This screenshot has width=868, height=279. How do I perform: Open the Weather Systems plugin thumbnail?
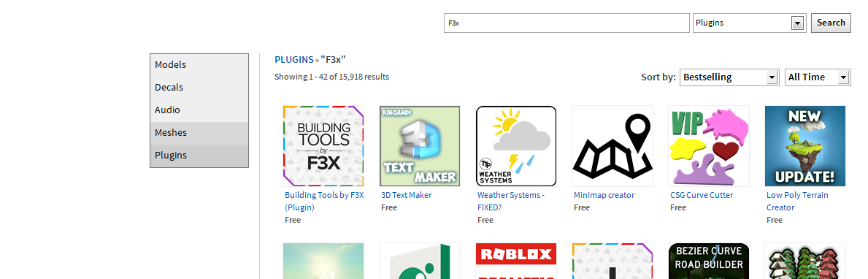(516, 146)
